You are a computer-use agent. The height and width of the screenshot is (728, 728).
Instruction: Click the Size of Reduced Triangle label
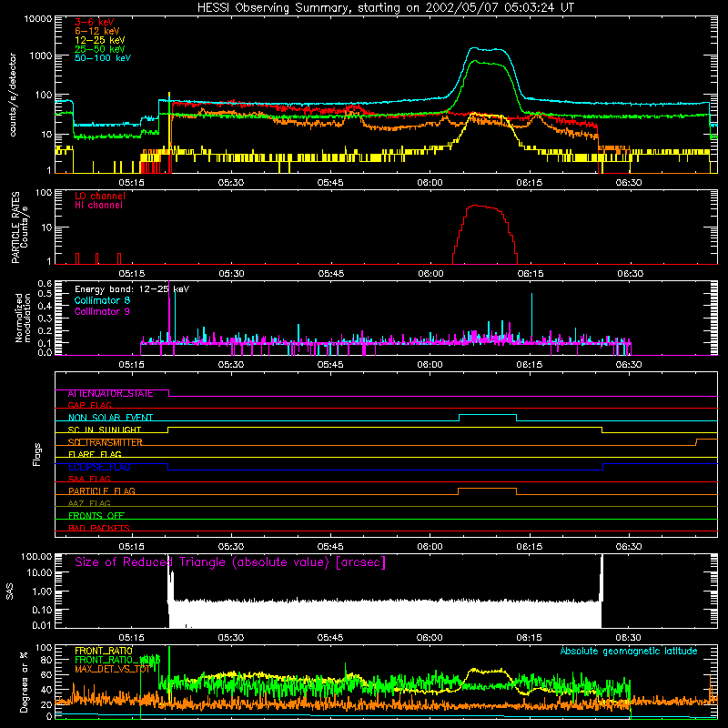230,562
